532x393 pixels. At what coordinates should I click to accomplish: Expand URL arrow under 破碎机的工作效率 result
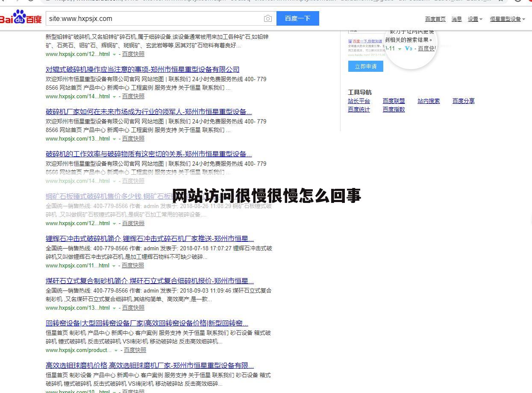[x=114, y=182]
